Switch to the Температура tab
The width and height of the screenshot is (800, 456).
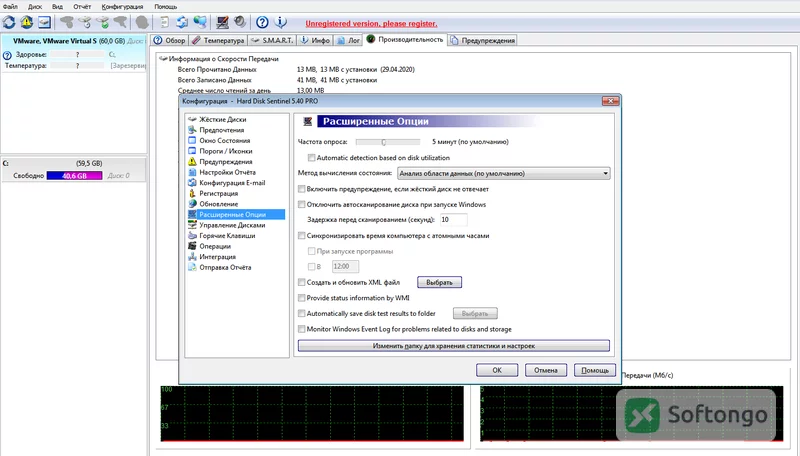pyautogui.click(x=218, y=40)
